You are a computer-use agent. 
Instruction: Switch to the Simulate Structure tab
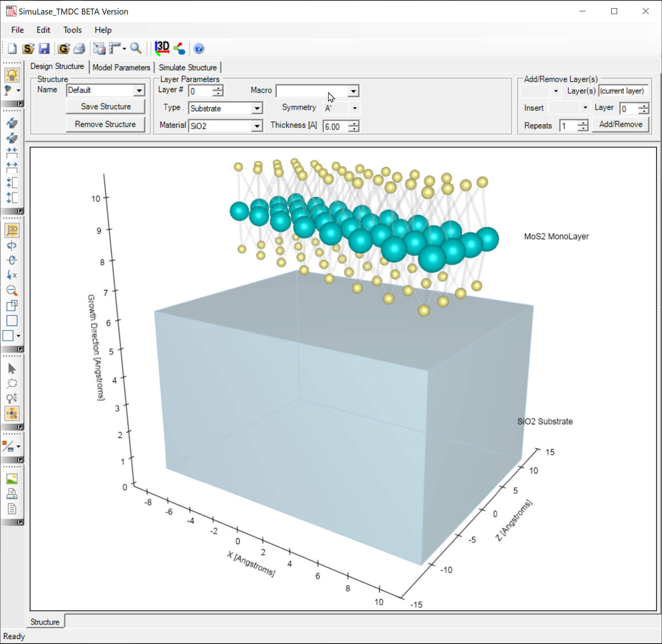pyautogui.click(x=188, y=68)
